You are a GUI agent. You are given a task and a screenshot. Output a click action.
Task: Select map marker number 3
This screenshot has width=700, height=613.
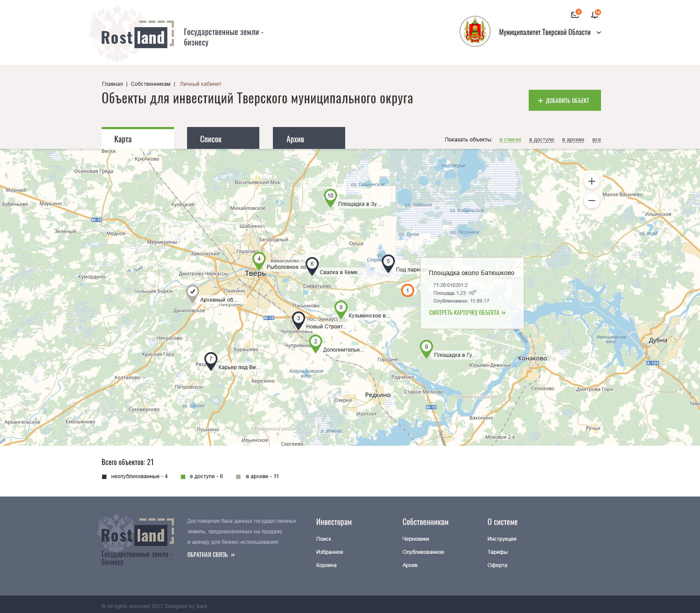tap(298, 320)
